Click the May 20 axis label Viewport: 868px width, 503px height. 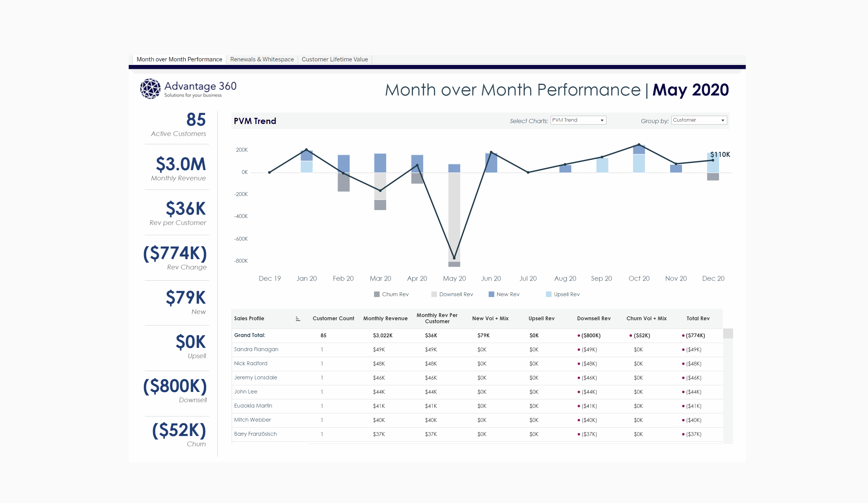[x=454, y=278]
